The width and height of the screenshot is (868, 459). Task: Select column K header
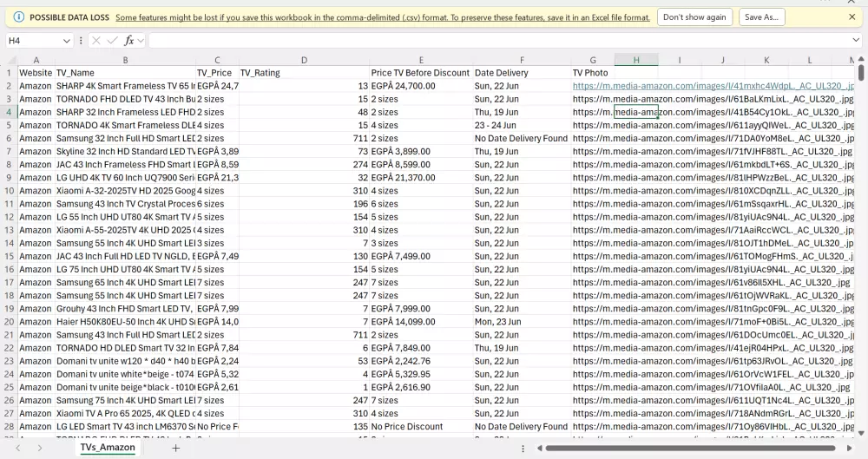click(x=766, y=60)
